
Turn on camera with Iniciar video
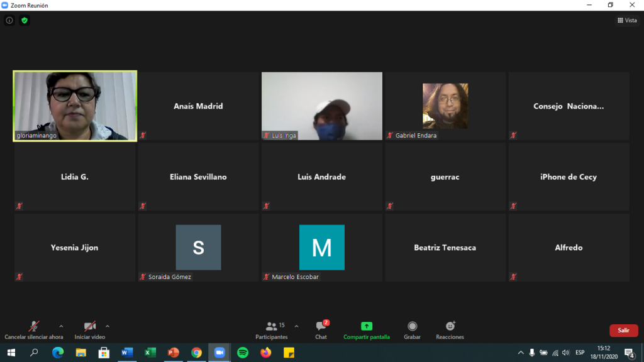[x=90, y=329]
